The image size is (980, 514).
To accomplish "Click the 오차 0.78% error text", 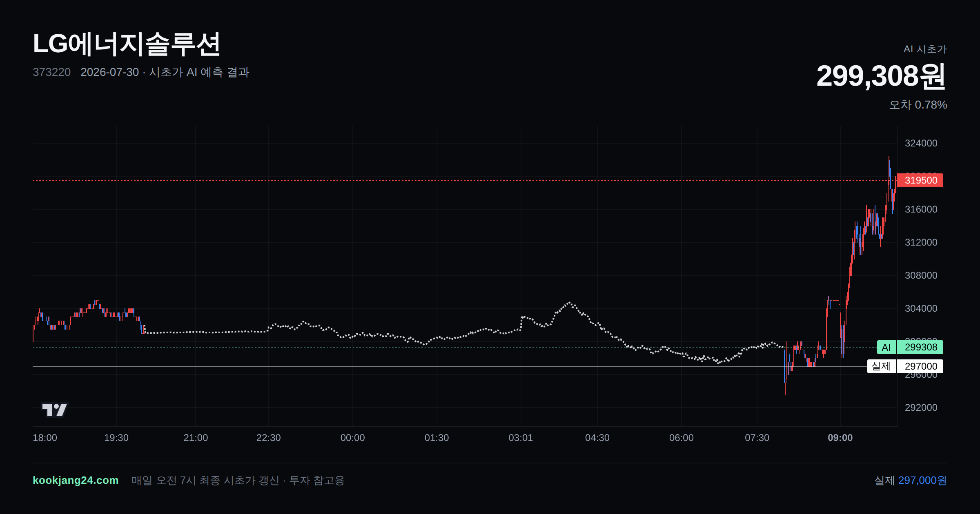I will (918, 105).
